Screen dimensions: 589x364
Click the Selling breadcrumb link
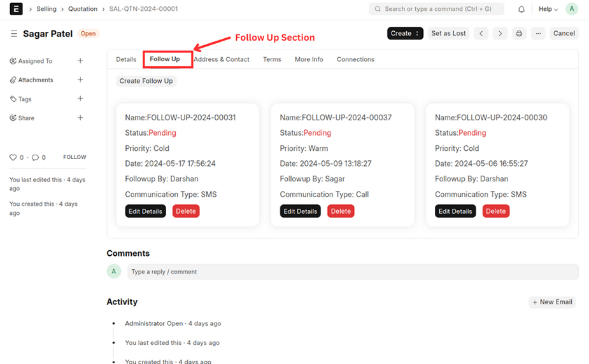pos(46,9)
